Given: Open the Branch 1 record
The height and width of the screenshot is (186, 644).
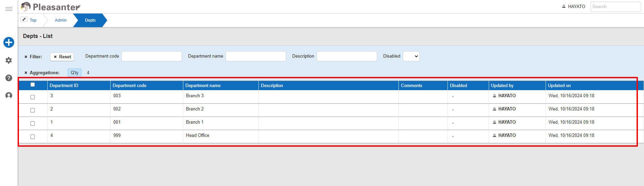Looking at the screenshot, I should point(195,122).
